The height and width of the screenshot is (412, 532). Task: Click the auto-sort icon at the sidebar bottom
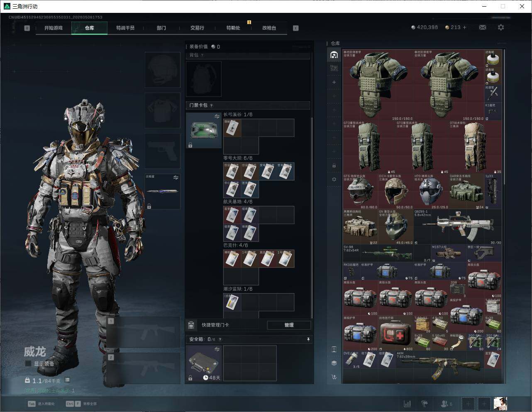click(334, 377)
